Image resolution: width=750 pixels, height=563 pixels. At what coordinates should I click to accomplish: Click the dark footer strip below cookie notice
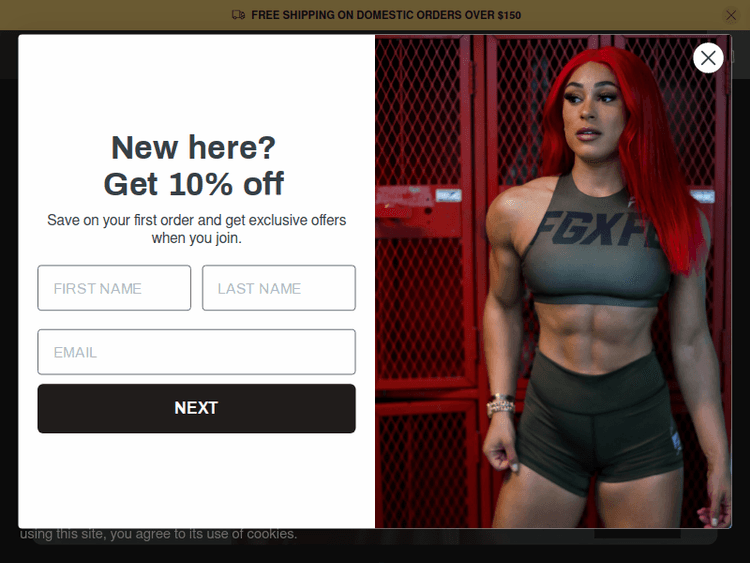coord(375,554)
